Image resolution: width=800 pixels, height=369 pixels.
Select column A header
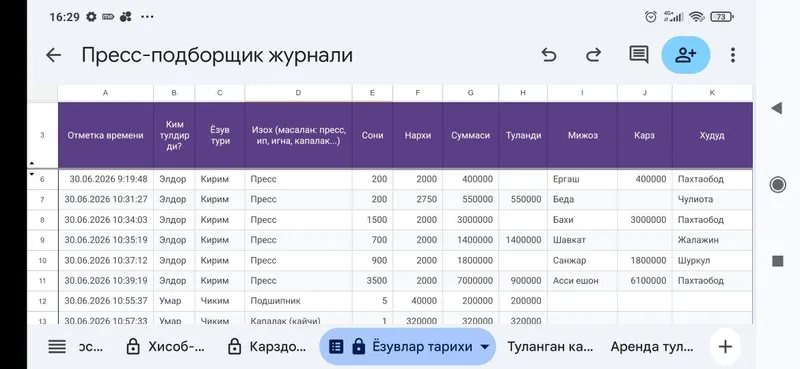[x=106, y=93]
